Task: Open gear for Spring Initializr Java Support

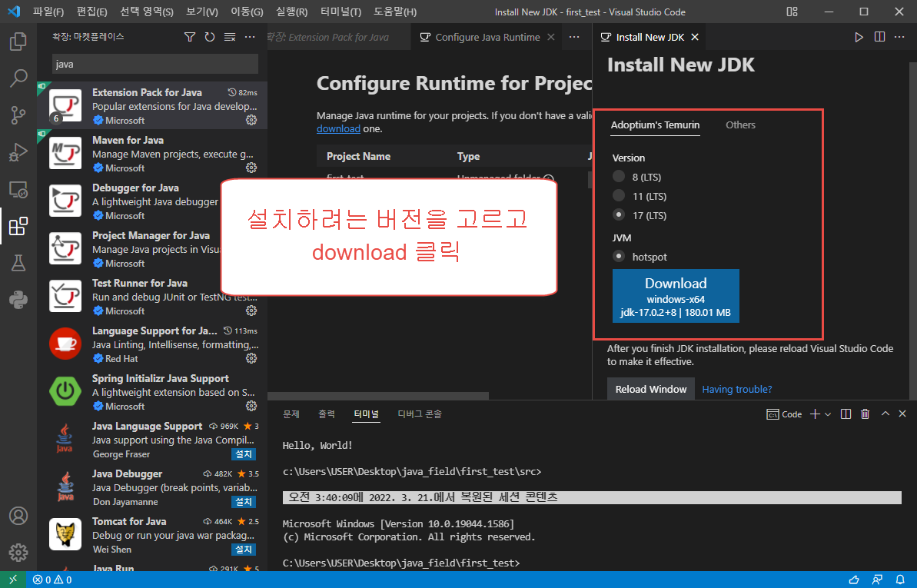Action: point(251,406)
